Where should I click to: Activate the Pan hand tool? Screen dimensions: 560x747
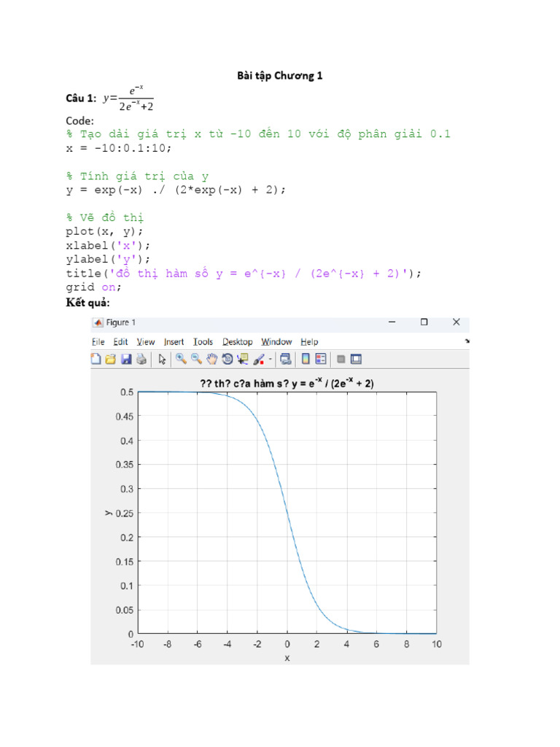coord(211,359)
